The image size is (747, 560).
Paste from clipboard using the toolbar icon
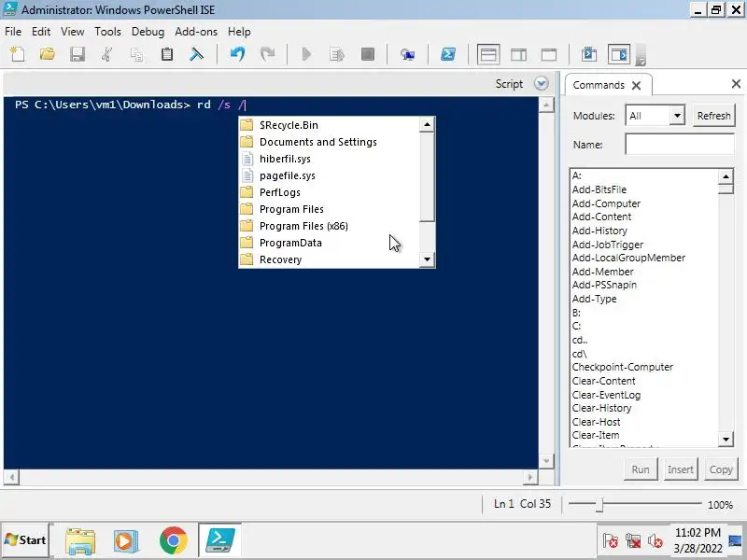[167, 54]
